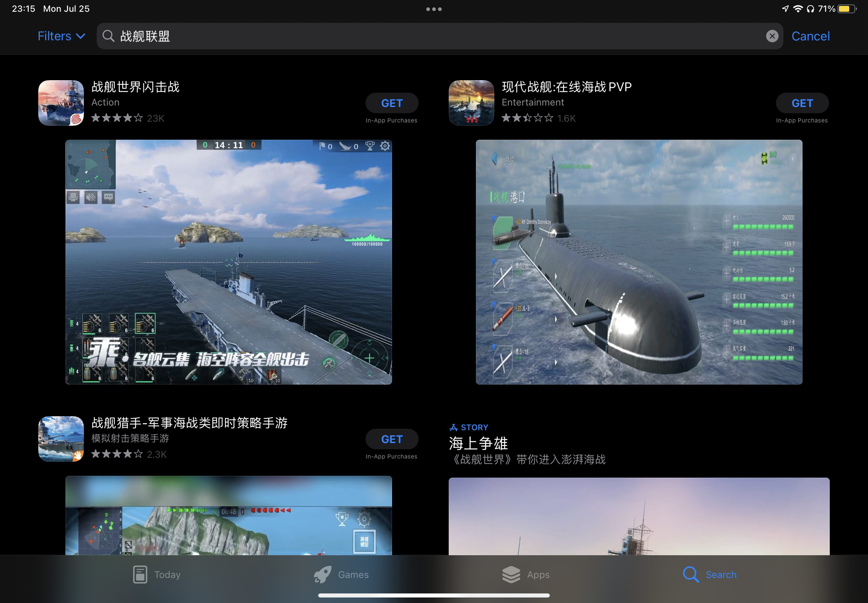Click the STORY label icon
The width and height of the screenshot is (868, 603).
(x=453, y=428)
